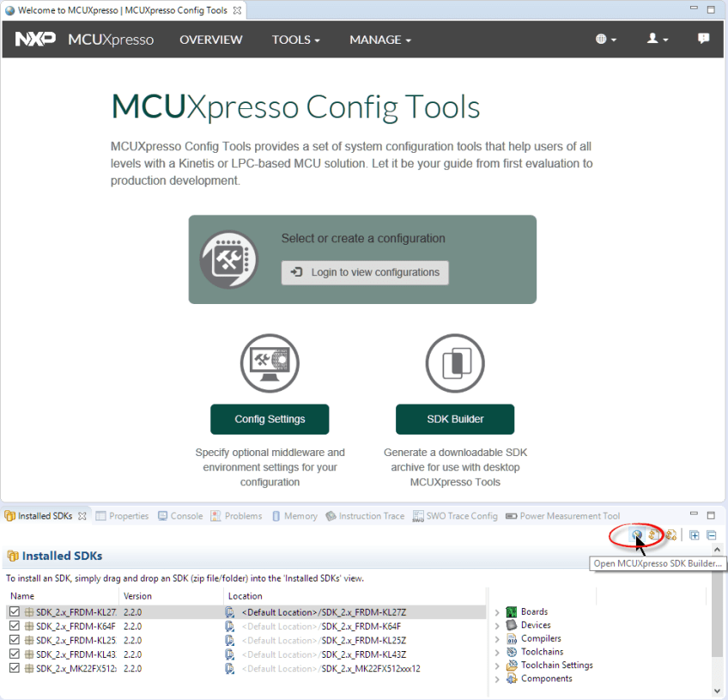This screenshot has height=700, width=728.
Task: Uncheck the SDK_2.x_FRDM-KL27Z checkbox
Action: [x=15, y=612]
